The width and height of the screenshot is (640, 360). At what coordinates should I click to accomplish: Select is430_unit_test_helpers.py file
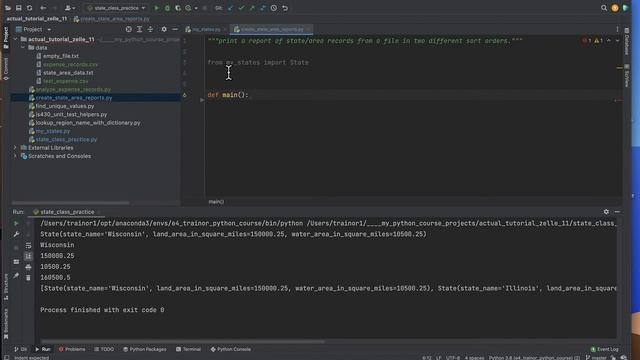pos(71,114)
